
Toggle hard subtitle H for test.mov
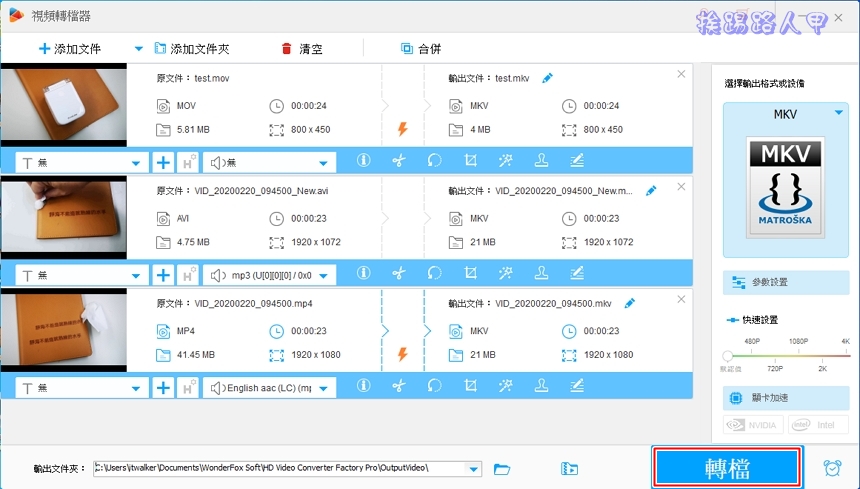pyautogui.click(x=188, y=163)
